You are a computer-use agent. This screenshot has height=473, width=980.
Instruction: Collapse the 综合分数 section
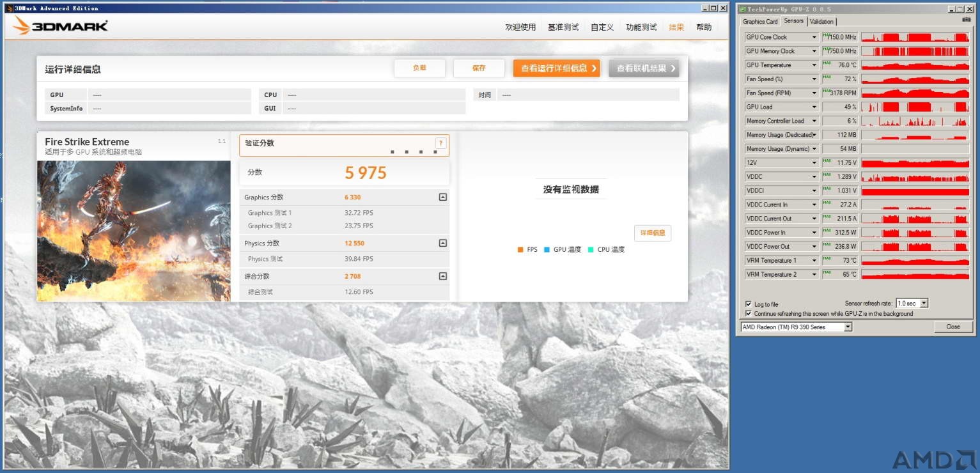442,276
